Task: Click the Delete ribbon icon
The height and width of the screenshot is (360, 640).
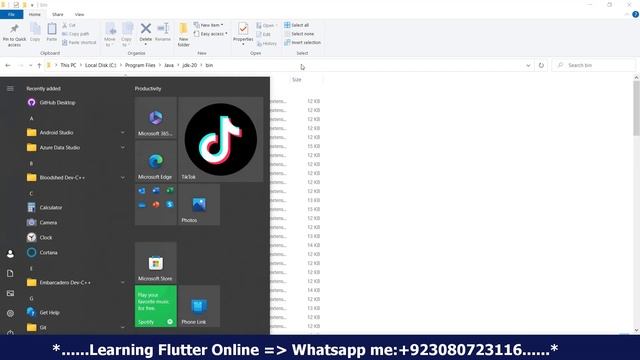Action: (x=146, y=29)
